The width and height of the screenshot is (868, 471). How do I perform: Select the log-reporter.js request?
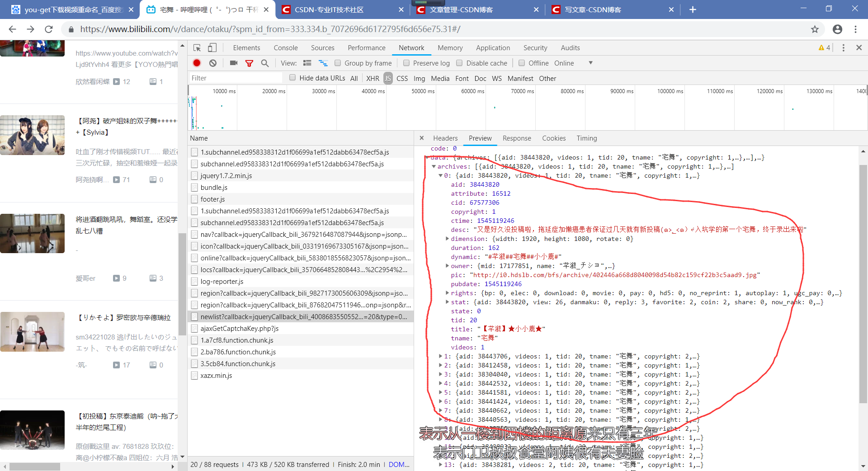tap(301, 281)
